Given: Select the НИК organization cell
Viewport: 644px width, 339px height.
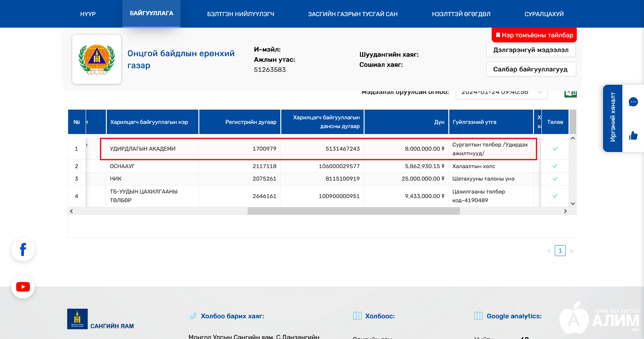Looking at the screenshot, I should [152, 179].
